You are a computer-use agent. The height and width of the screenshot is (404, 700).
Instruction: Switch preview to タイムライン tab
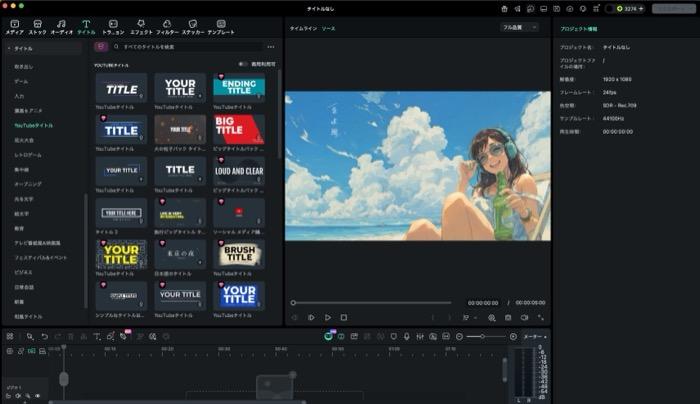pos(303,29)
